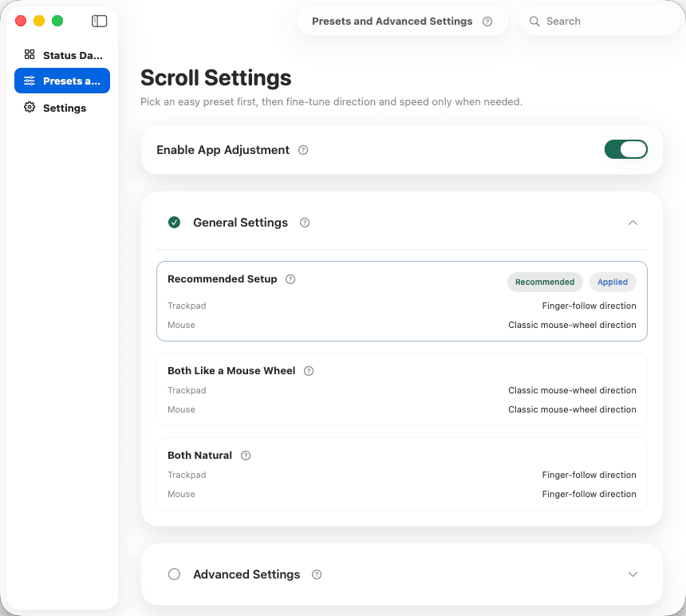686x616 pixels.
Task: Click the Scroll Settings heading
Action: [215, 78]
